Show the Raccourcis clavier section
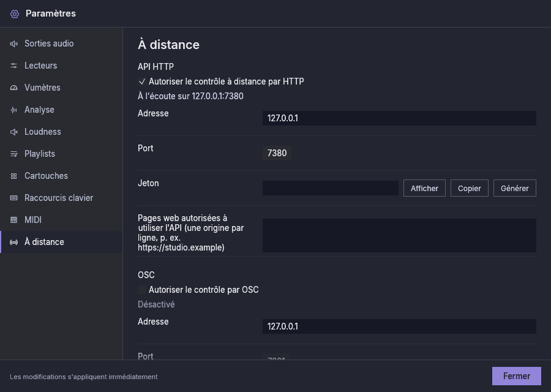Screen dimensions: 551x392 [x=61, y=198]
